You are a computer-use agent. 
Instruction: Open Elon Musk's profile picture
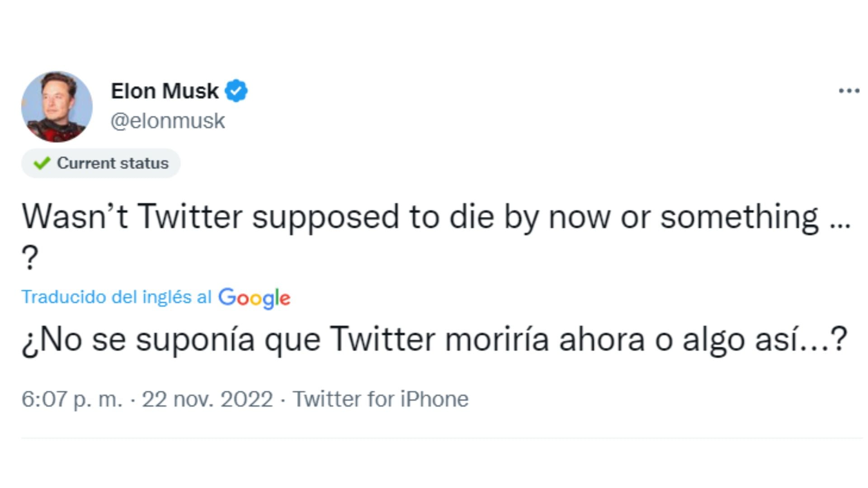[57, 107]
